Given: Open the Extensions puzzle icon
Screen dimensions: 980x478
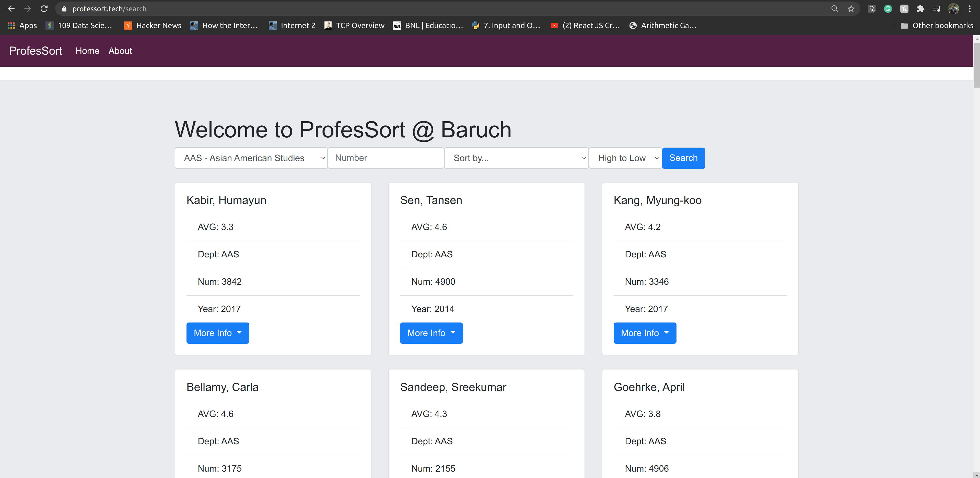Looking at the screenshot, I should coord(920,9).
